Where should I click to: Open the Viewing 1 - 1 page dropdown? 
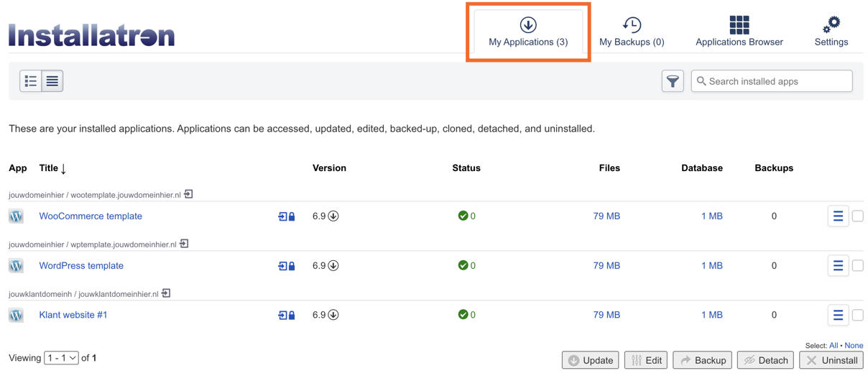point(61,358)
